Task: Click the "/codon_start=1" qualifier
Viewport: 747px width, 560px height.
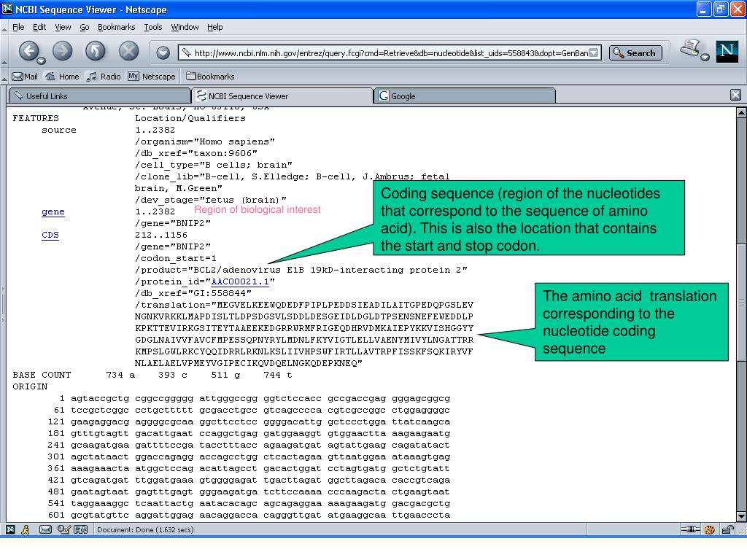Action: [176, 259]
